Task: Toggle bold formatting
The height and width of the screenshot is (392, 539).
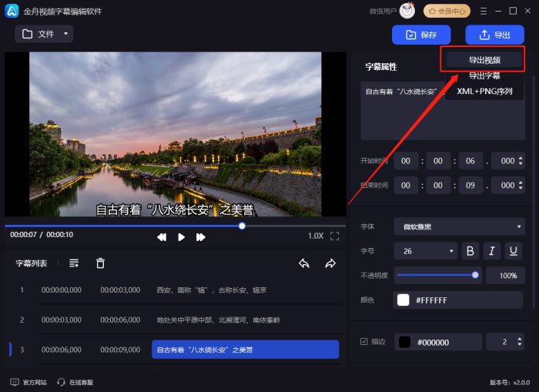Action: coord(470,251)
